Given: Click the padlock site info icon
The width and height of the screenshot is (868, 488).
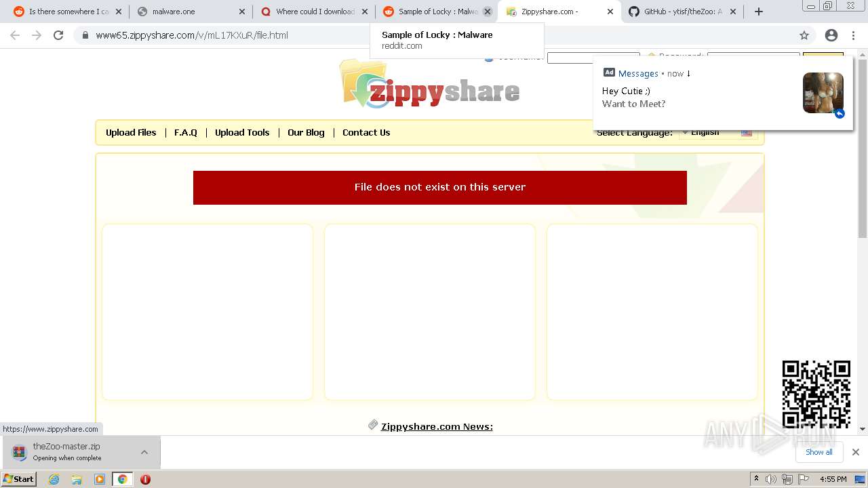Looking at the screenshot, I should [85, 35].
